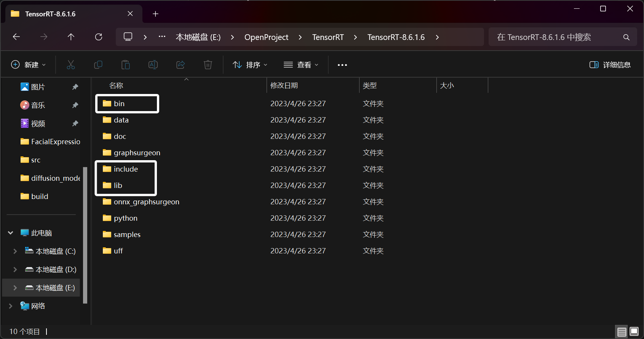Click the Copy icon in toolbar

point(98,65)
